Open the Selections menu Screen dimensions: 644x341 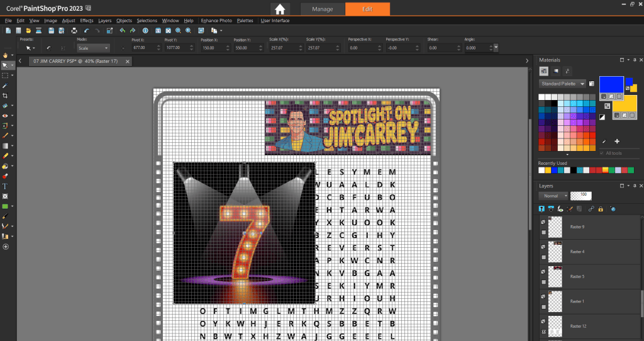(147, 21)
